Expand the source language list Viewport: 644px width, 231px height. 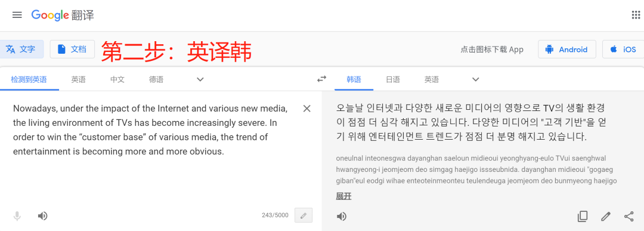200,79
